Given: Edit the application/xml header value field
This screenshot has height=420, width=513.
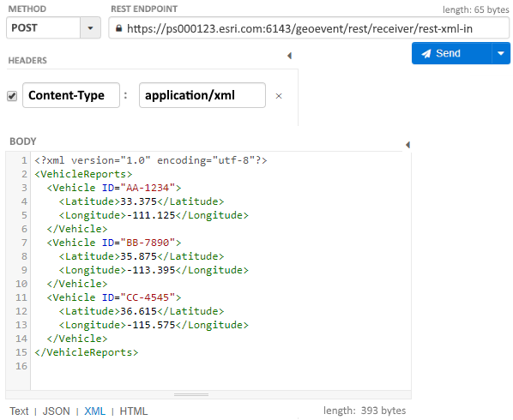Looking at the screenshot, I should pos(202,95).
